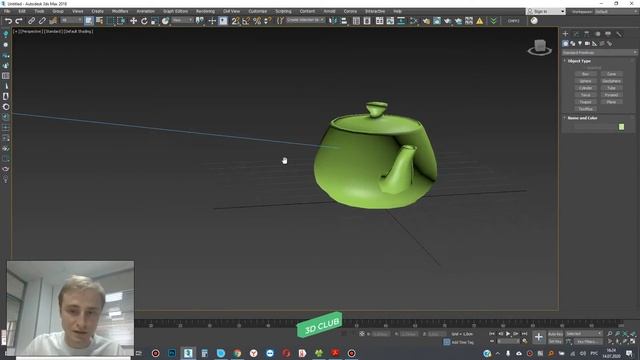Choose the Select and Rotate tool
Image resolution: width=640 pixels, height=360 pixels.
point(144,21)
